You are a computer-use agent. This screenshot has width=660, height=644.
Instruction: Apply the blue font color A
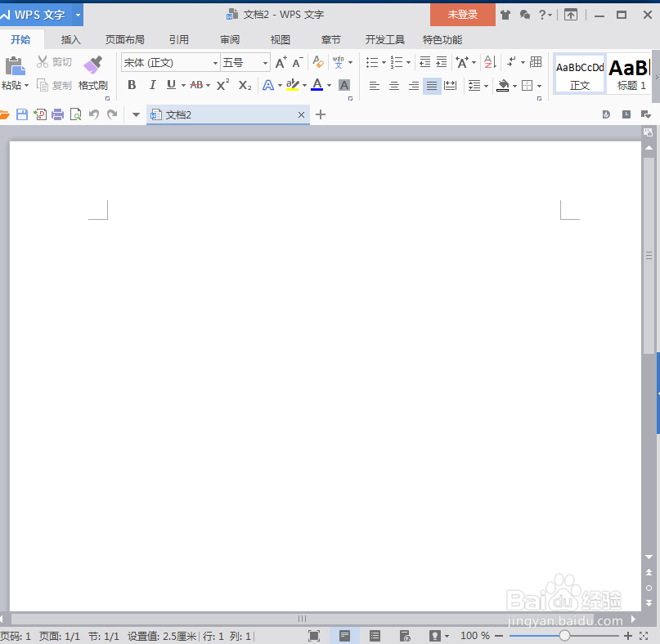pyautogui.click(x=317, y=85)
